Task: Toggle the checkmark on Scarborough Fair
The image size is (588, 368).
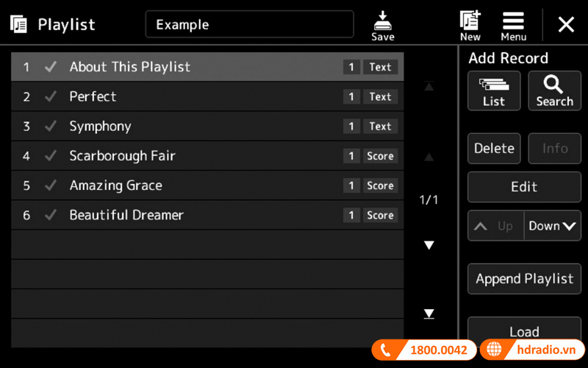Action: pos(50,155)
